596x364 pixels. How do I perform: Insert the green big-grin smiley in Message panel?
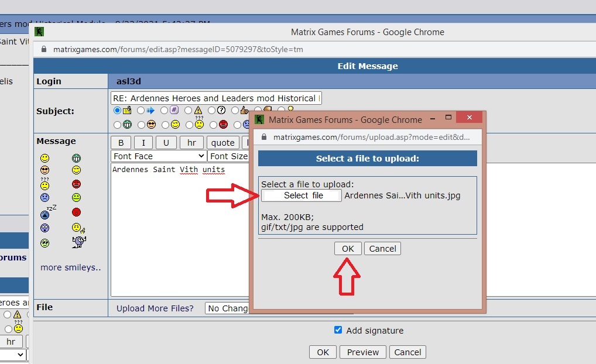[x=76, y=158]
